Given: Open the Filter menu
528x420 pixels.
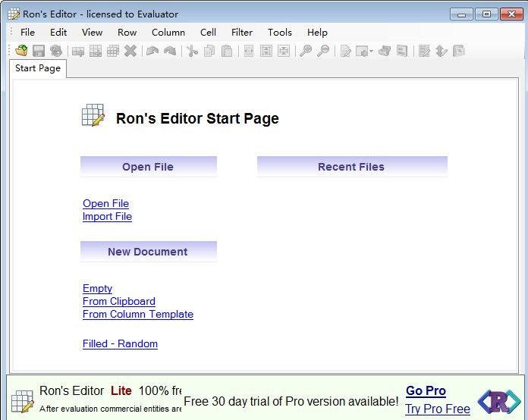Looking at the screenshot, I should (242, 32).
